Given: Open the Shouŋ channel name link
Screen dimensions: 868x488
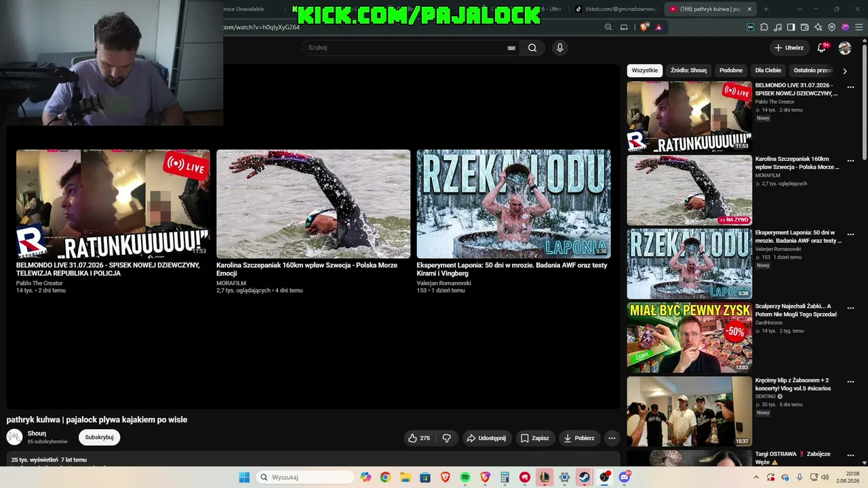Looking at the screenshot, I should (37, 434).
